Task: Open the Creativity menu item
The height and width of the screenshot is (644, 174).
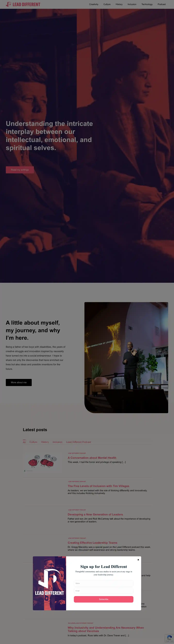Action: pyautogui.click(x=94, y=4)
